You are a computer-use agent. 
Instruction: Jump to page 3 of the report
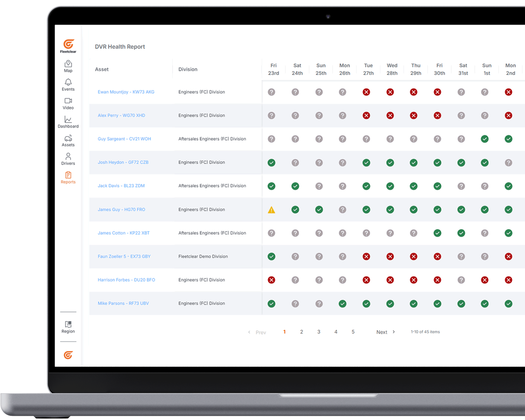(x=318, y=332)
